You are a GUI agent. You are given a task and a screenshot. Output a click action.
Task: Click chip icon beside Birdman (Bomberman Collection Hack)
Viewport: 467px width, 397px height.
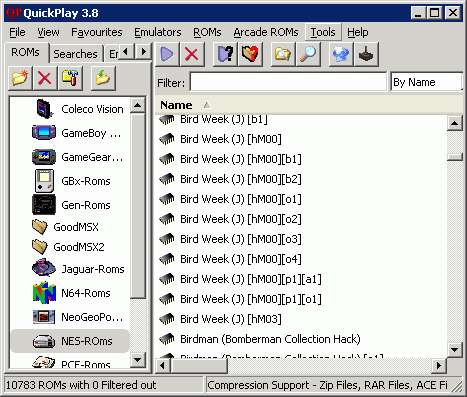(167, 339)
